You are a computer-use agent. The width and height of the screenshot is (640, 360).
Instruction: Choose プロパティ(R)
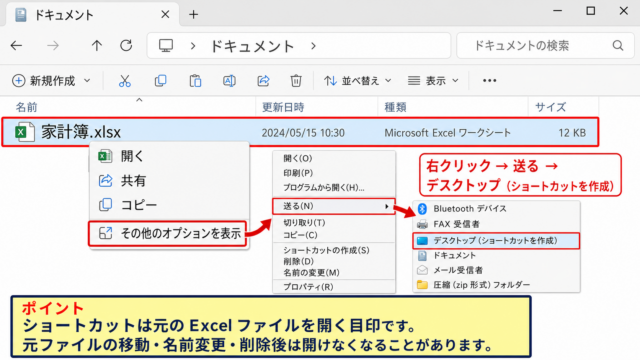pyautogui.click(x=334, y=287)
